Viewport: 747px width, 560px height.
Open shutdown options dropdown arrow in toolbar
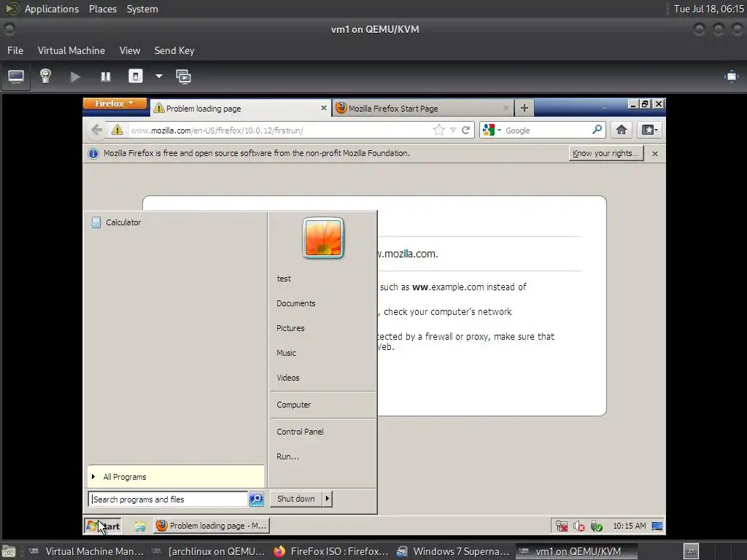click(x=158, y=76)
